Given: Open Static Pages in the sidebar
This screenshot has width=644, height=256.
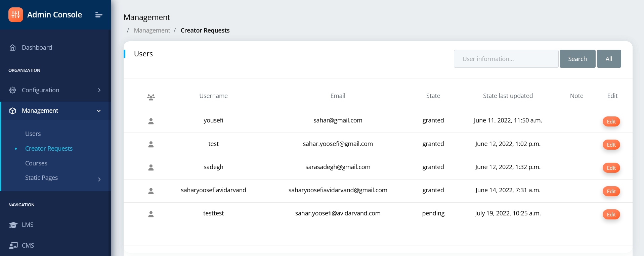Looking at the screenshot, I should click(41, 178).
